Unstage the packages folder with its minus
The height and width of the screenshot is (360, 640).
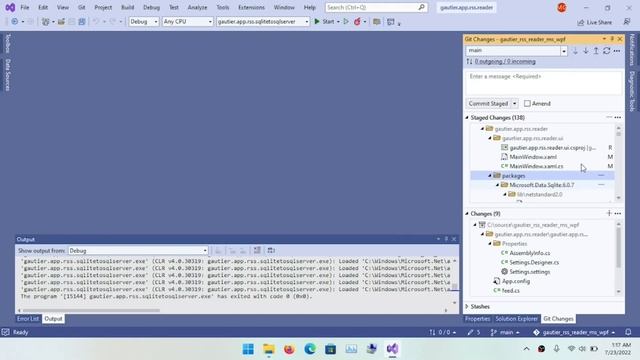pyautogui.click(x=601, y=176)
